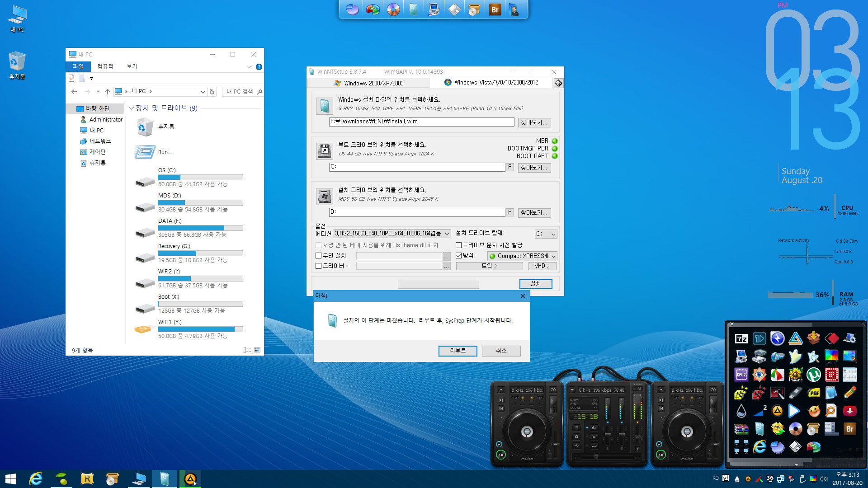This screenshot has width=868, height=488.
Task: Open uTorrent icon in the launcher panel
Action: [x=813, y=375]
